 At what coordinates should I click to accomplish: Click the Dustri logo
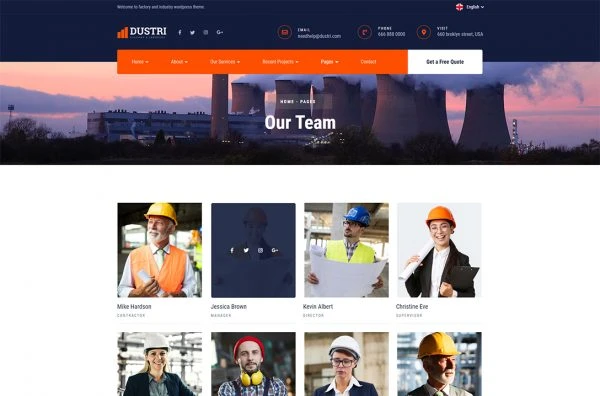142,32
